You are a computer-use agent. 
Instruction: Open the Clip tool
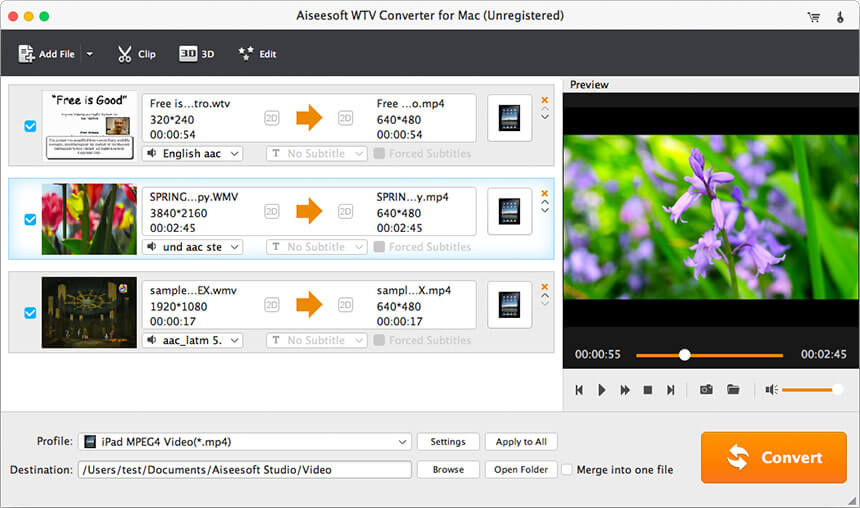coord(137,54)
